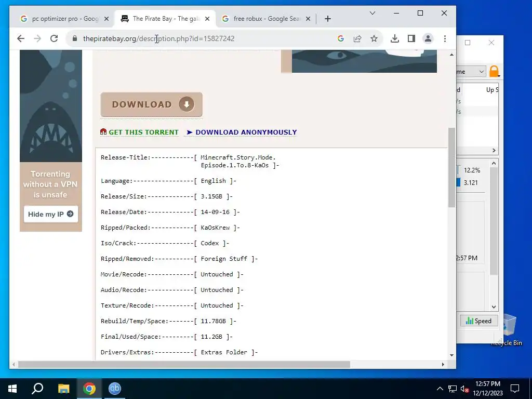532x399 pixels.
Task: Click the muted volume tray icon
Action: (464, 389)
